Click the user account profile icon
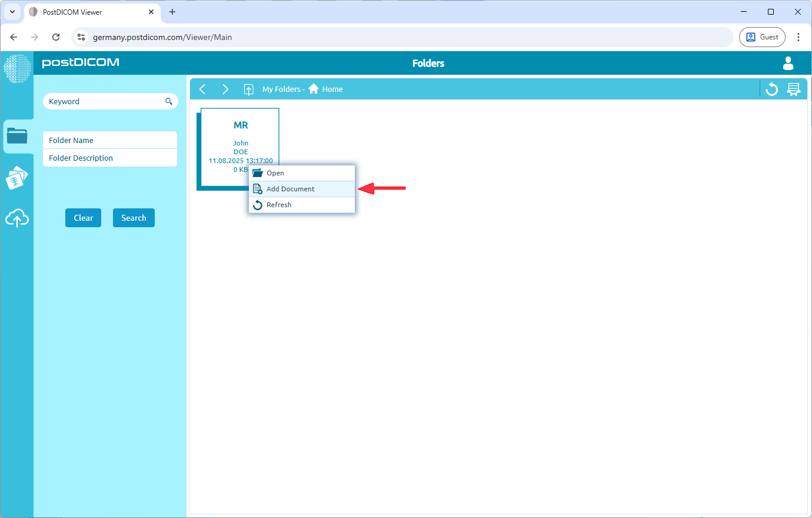 pyautogui.click(x=788, y=63)
